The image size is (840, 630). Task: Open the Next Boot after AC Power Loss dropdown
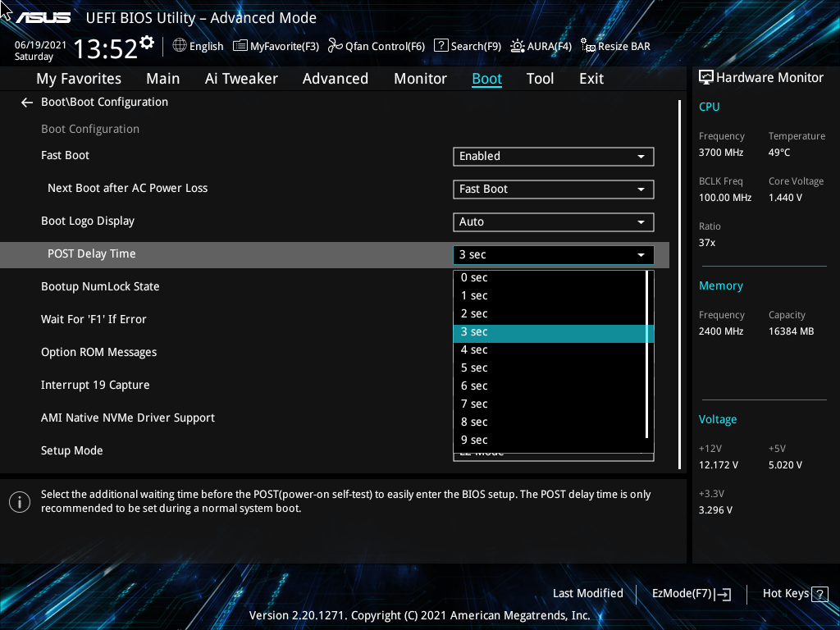tap(554, 189)
